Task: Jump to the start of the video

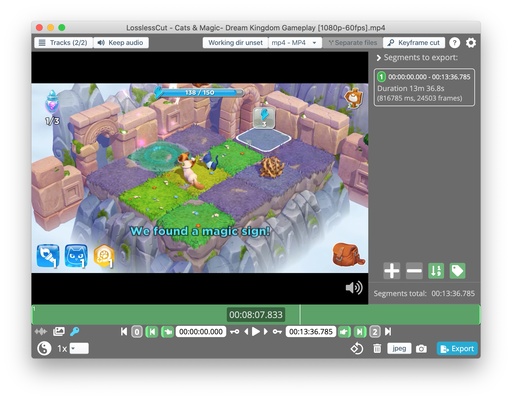Action: (124, 332)
